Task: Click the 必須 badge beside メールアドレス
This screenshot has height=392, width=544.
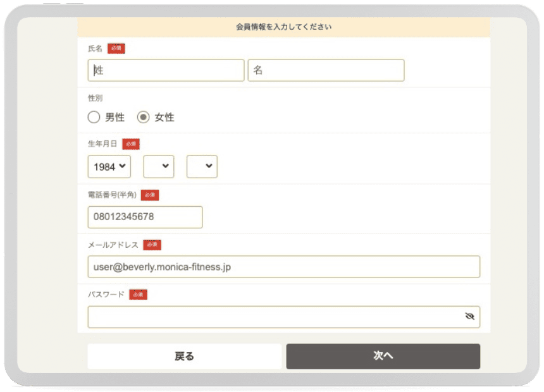Action: (x=152, y=245)
